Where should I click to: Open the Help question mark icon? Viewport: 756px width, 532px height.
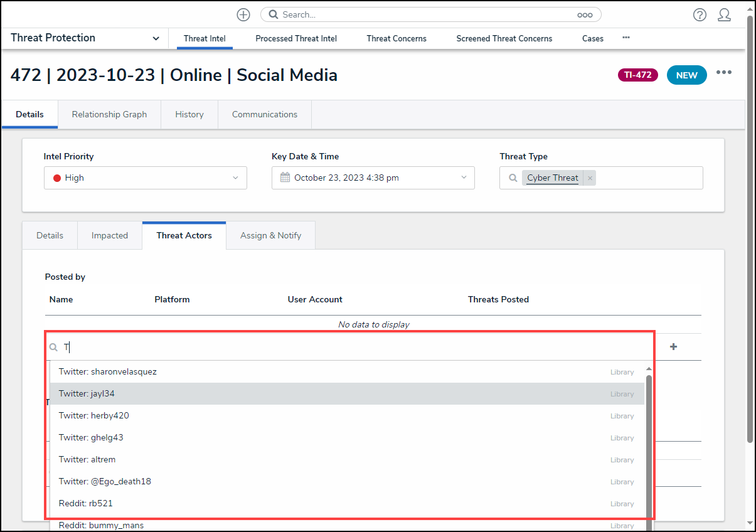tap(700, 15)
